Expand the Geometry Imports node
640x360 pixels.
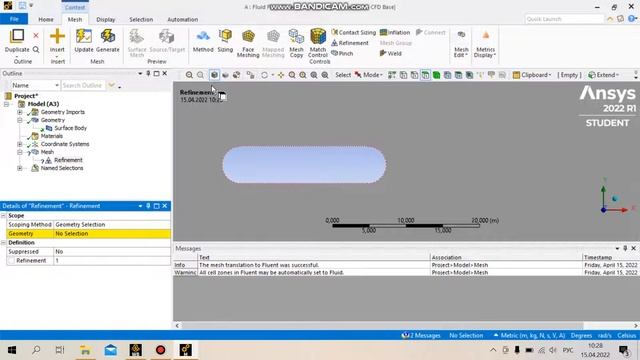tap(20, 112)
